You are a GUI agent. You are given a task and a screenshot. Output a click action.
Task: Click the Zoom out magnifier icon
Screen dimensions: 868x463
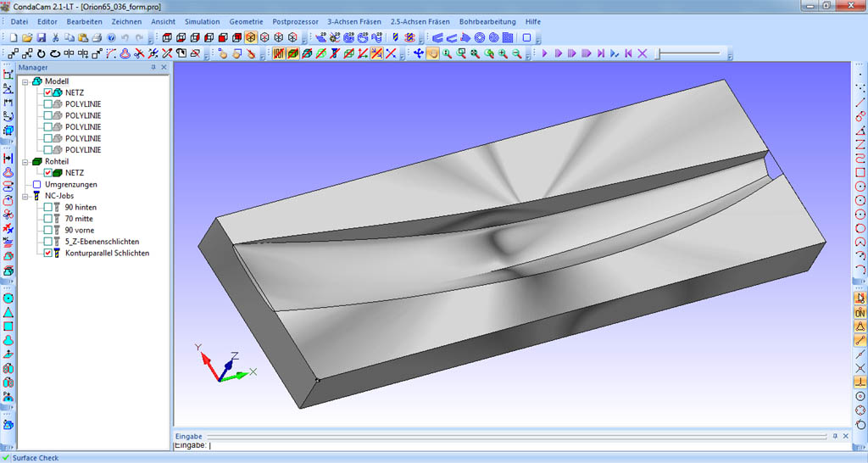516,53
